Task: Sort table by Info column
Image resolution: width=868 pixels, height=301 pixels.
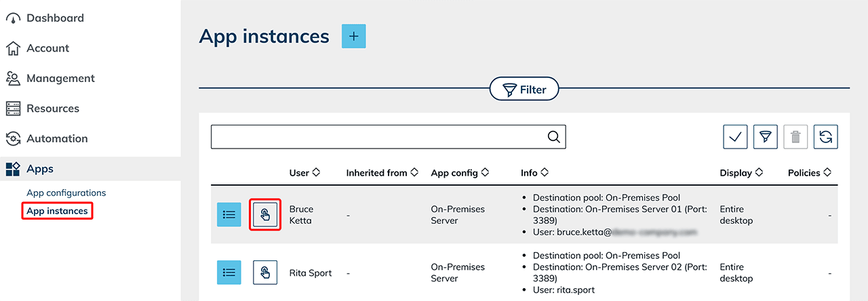Action: tap(534, 173)
